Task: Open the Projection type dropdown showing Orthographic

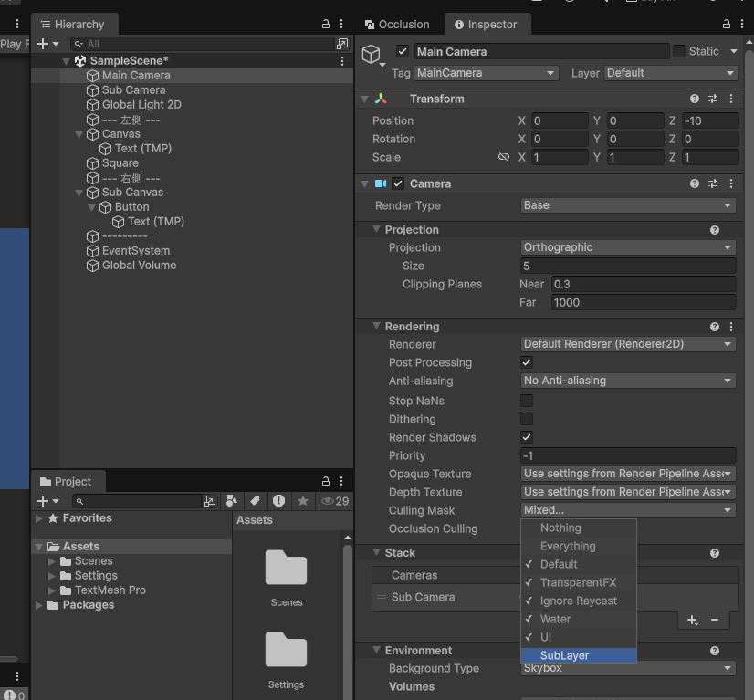Action: tap(628, 247)
